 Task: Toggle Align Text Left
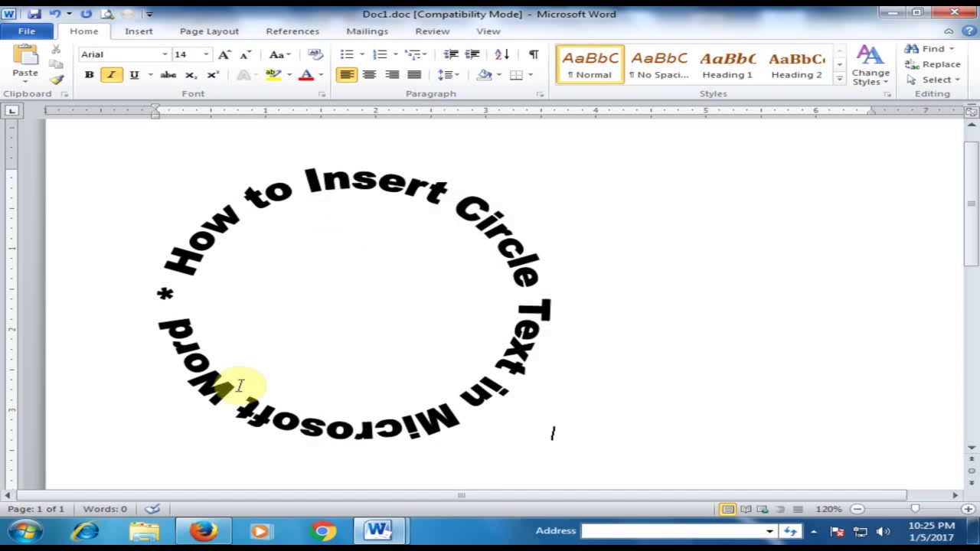tap(347, 75)
